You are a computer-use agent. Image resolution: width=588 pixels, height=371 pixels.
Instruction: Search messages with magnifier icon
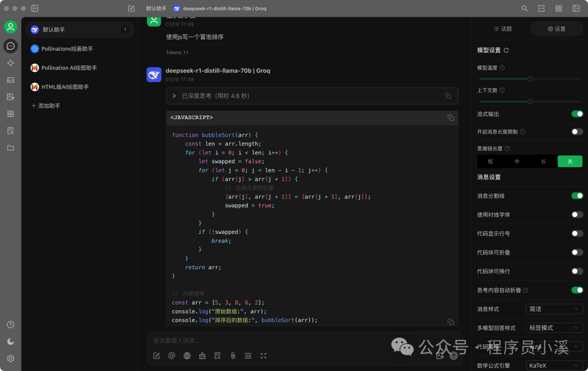coord(525,8)
